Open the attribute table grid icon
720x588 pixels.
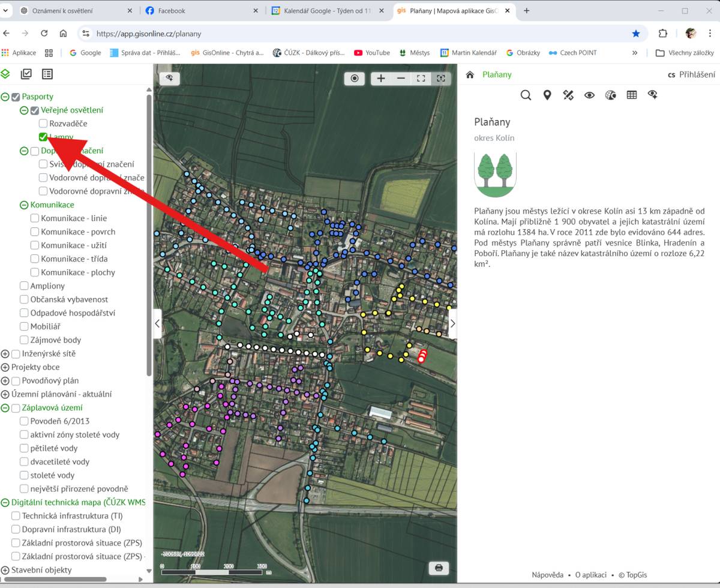point(631,95)
